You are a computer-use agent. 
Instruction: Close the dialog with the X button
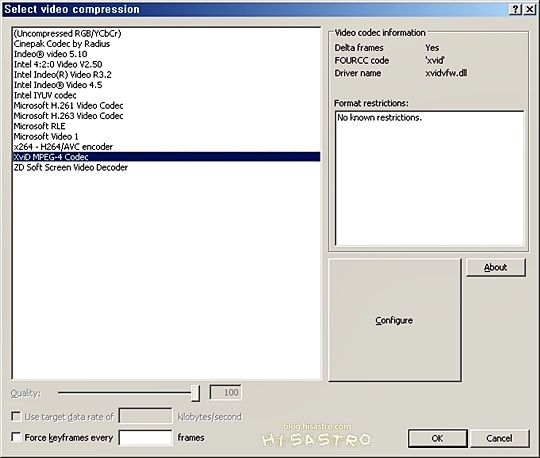pos(529,9)
